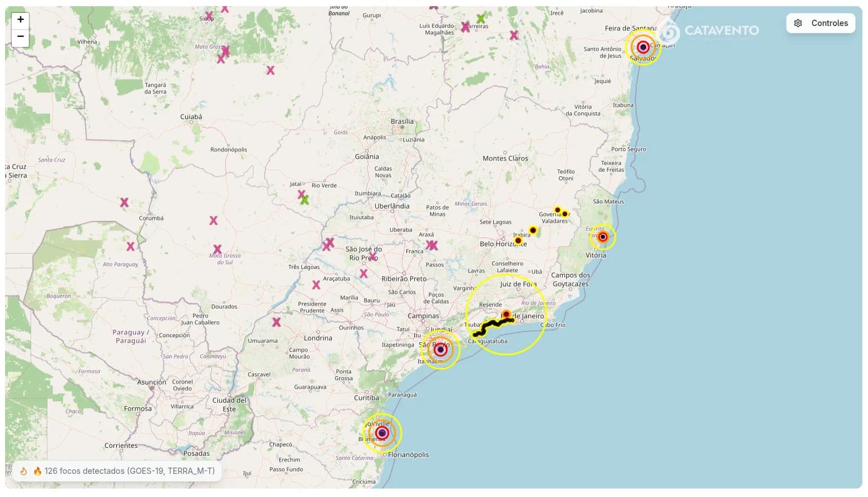
Task: Click the pink X beside Luís Eduardo Magalhães
Action: 465,27
